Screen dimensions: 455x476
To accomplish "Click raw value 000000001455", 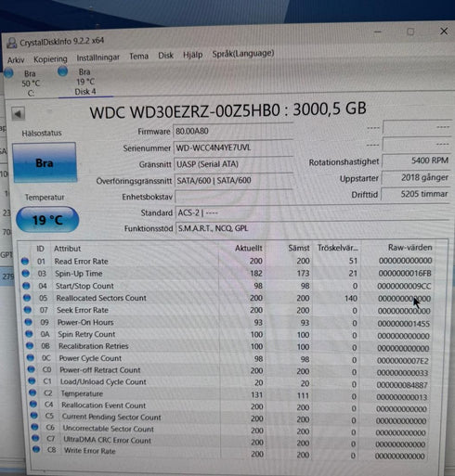I will coord(404,324).
